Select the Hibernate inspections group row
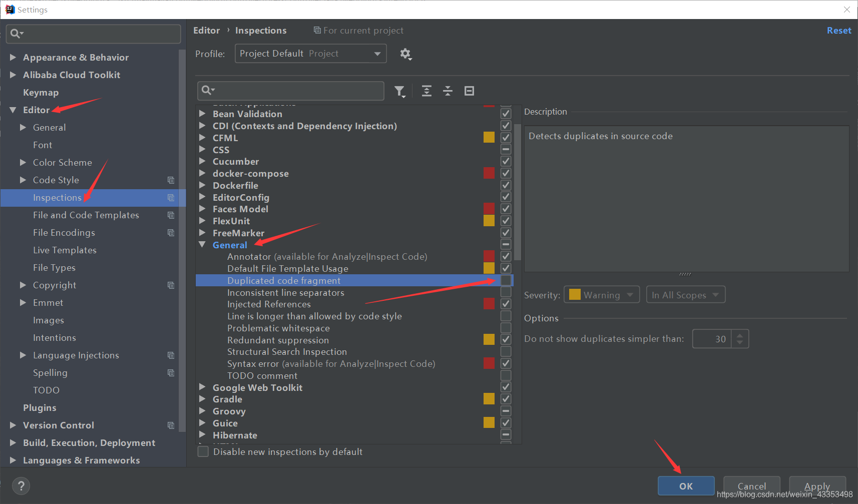858x504 pixels. [x=354, y=435]
